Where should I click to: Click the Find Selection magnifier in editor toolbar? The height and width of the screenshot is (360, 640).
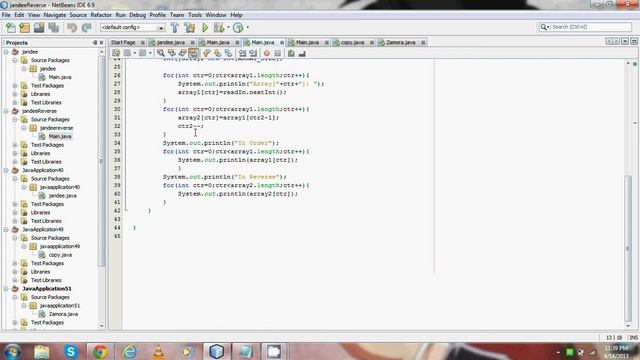(x=160, y=53)
